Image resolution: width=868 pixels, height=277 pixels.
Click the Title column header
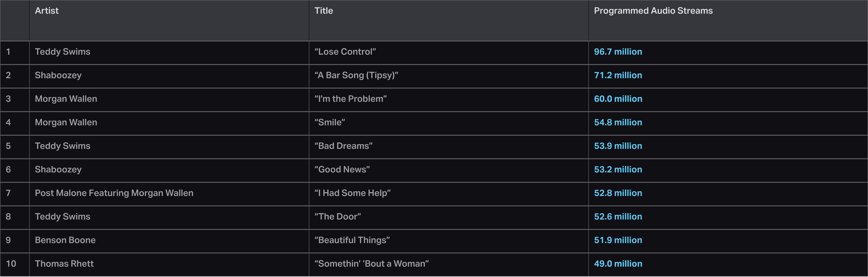click(323, 11)
